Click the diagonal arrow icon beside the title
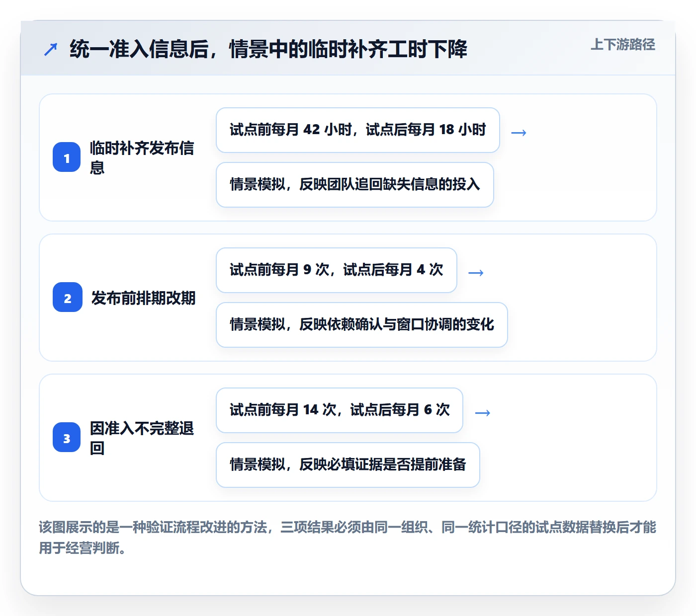Screen dimensions: 696x616 [x=51, y=49]
